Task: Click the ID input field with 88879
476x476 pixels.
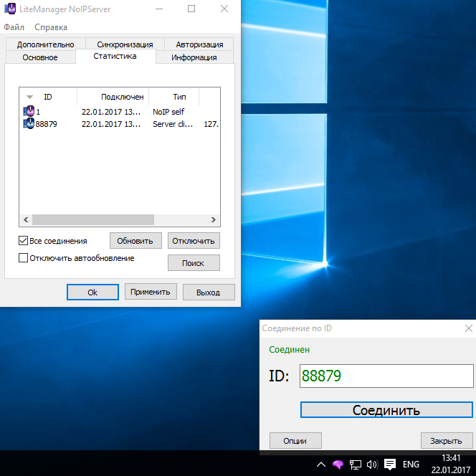Action: (x=386, y=376)
